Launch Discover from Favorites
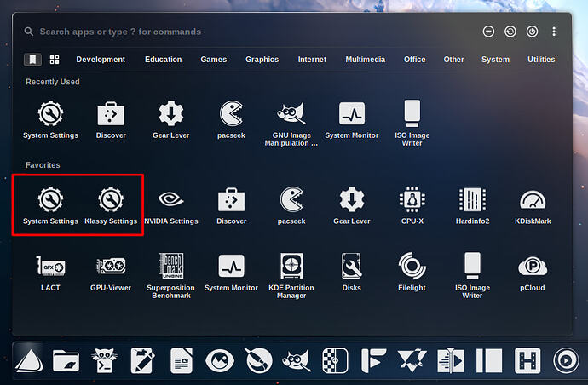The width and height of the screenshot is (588, 385). (x=232, y=205)
